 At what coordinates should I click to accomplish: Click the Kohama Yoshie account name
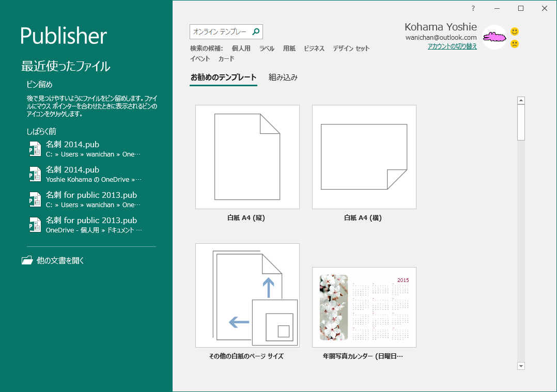(440, 27)
